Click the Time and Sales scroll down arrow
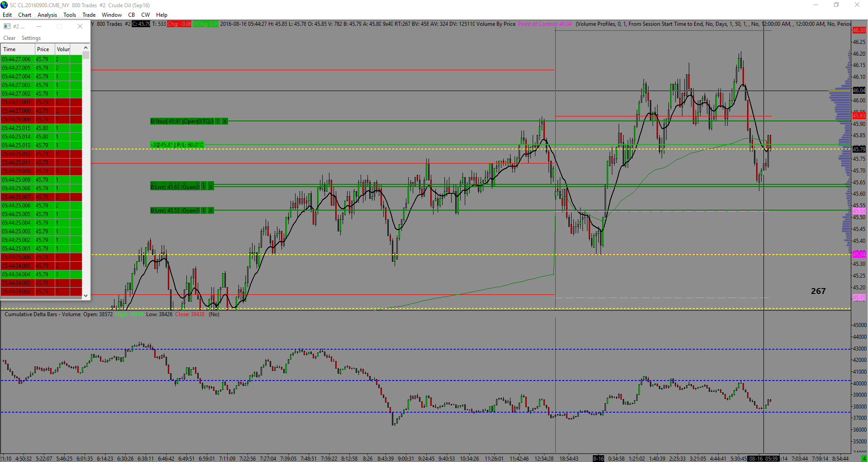868x462 pixels. click(86, 295)
